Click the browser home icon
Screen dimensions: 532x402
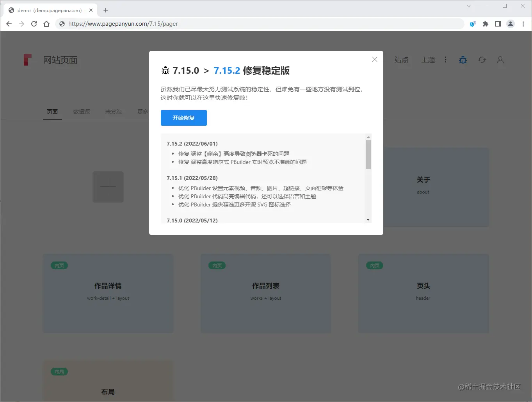pyautogui.click(x=46, y=23)
